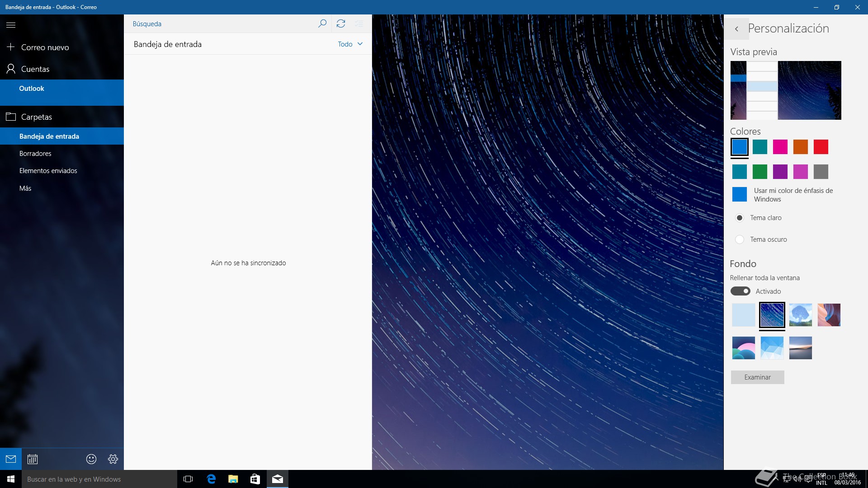The width and height of the screenshot is (868, 488).
Task: Open Borradores folder
Action: pyautogui.click(x=62, y=154)
